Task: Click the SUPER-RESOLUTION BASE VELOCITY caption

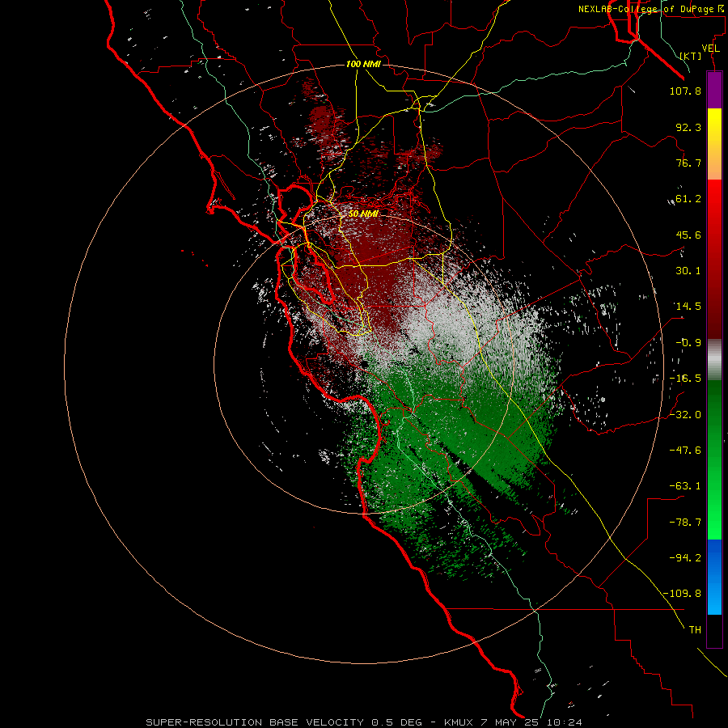Action: pos(255,722)
